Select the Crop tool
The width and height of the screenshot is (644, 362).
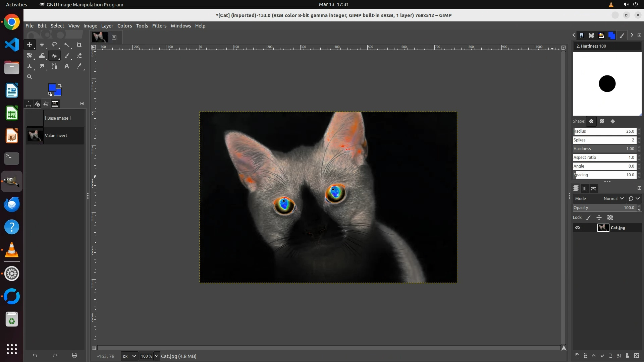[79, 45]
